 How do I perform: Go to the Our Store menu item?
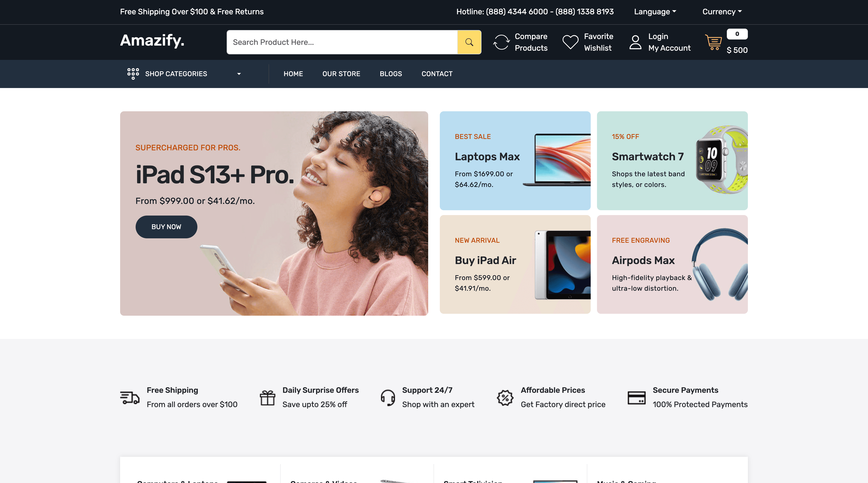tap(341, 74)
